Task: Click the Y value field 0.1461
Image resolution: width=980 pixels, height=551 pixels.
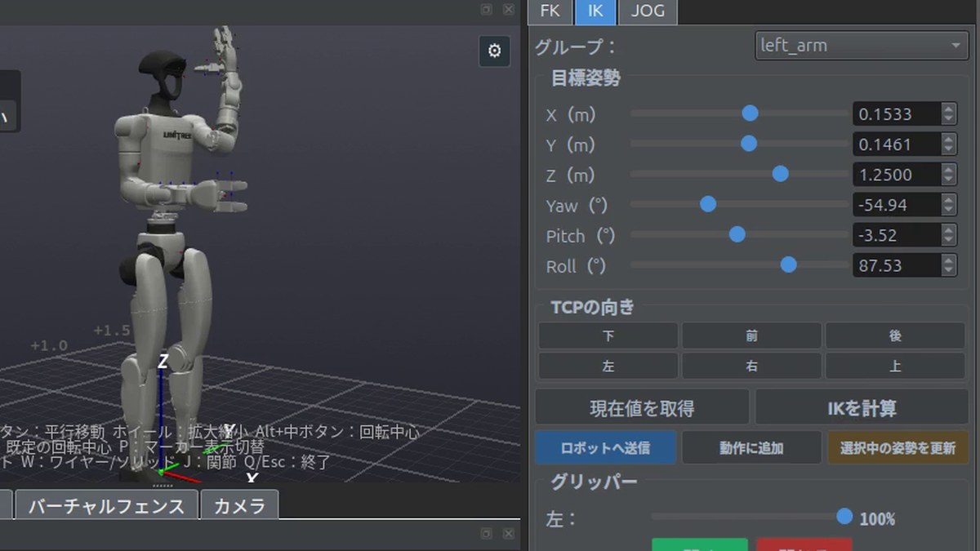Action: tap(897, 144)
